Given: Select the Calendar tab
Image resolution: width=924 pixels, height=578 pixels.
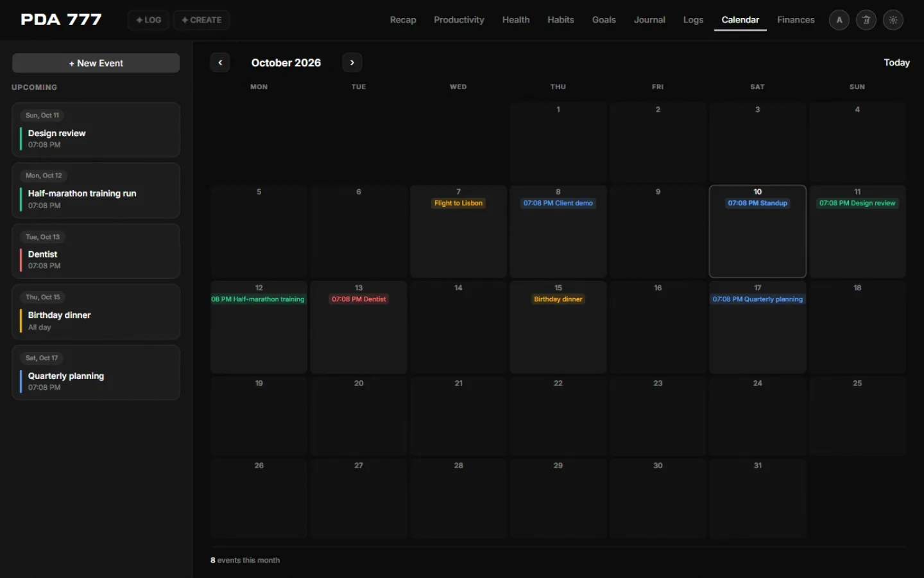Looking at the screenshot, I should [740, 20].
